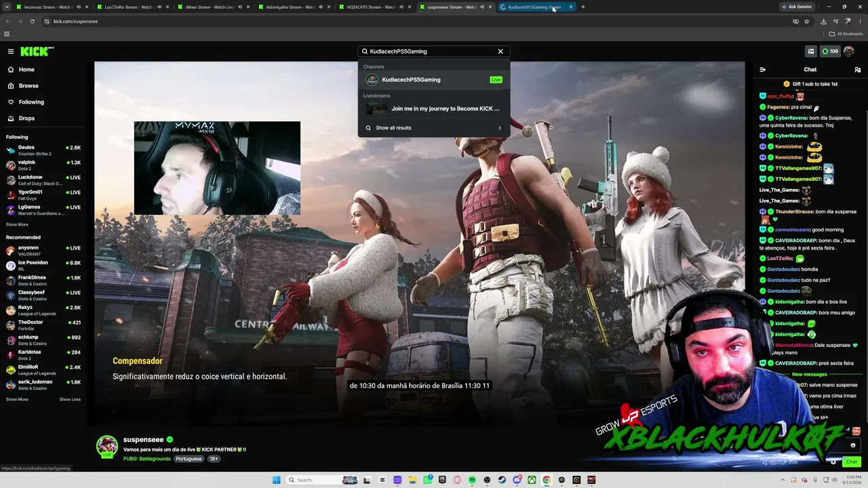Open anyonnn recommended channel

pyautogui.click(x=43, y=251)
